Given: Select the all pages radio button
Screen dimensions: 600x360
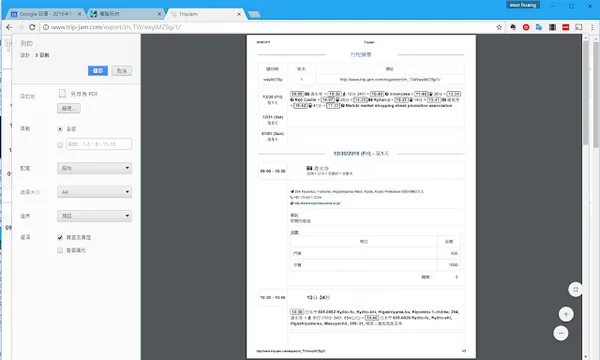Looking at the screenshot, I should click(60, 129).
